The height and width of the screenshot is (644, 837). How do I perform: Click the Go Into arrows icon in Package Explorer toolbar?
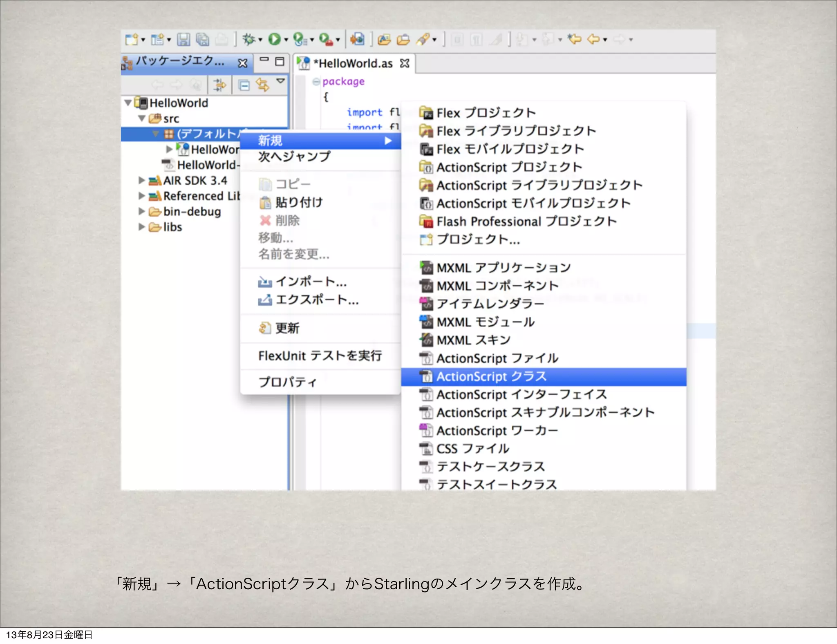pyautogui.click(x=220, y=85)
